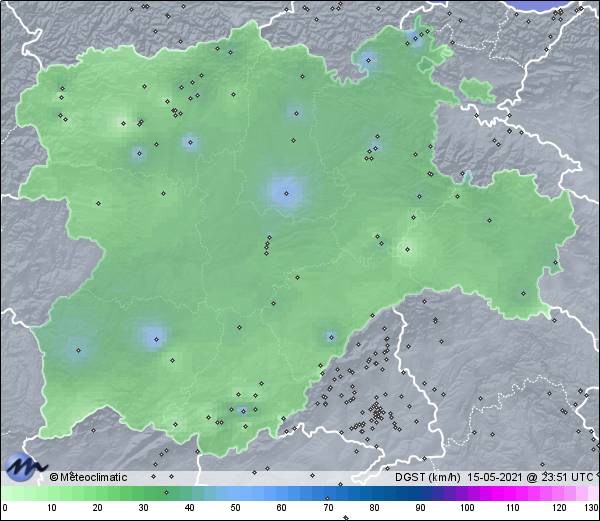Click the date 15-05-2021
This screenshot has height=521, width=600.
point(495,477)
